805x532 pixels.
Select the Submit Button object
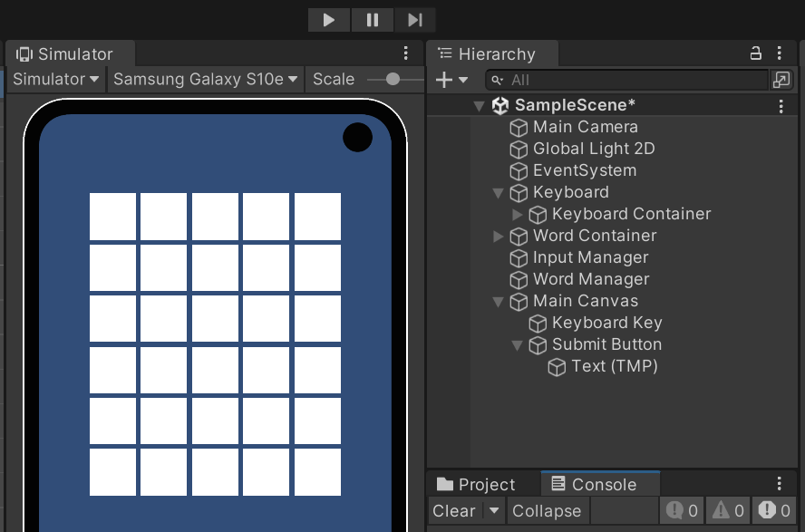[x=606, y=344]
